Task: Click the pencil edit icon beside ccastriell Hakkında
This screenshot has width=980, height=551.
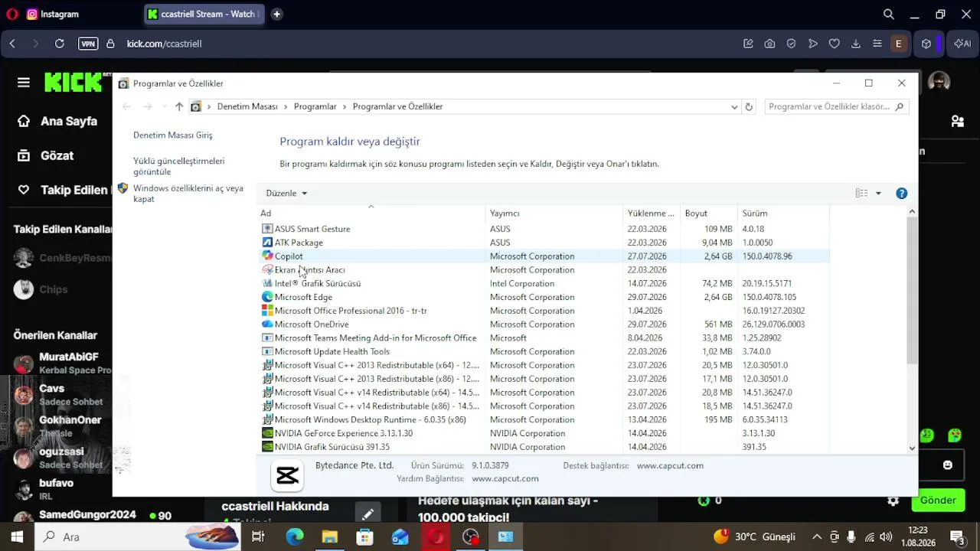Action: pyautogui.click(x=367, y=514)
